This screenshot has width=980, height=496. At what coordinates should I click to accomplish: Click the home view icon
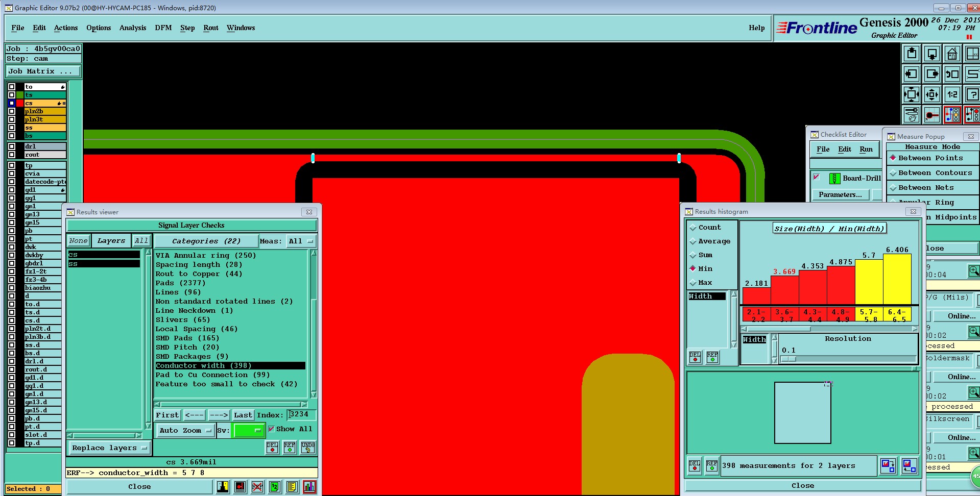point(952,54)
